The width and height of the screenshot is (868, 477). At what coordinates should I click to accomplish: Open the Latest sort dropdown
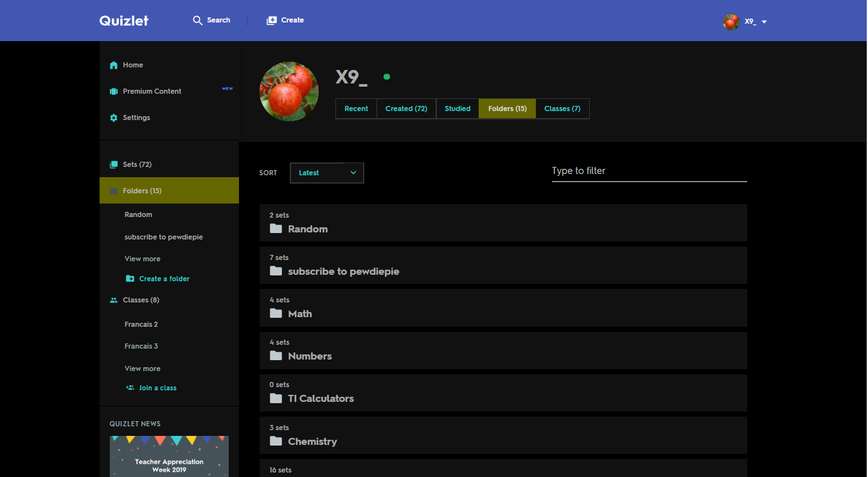(x=327, y=173)
